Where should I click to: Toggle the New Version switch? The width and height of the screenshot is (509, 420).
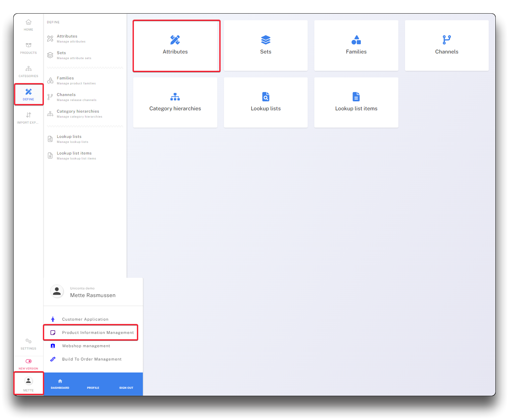pos(29,361)
